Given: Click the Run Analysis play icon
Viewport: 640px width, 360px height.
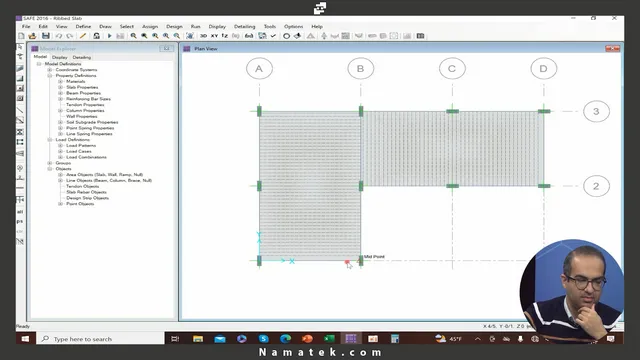Looking at the screenshot, I should [x=109, y=36].
